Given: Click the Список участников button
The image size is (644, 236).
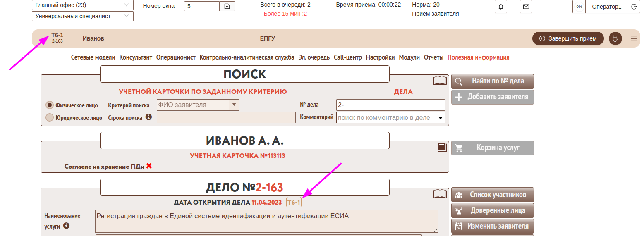Looking at the screenshot, I should click(492, 195).
